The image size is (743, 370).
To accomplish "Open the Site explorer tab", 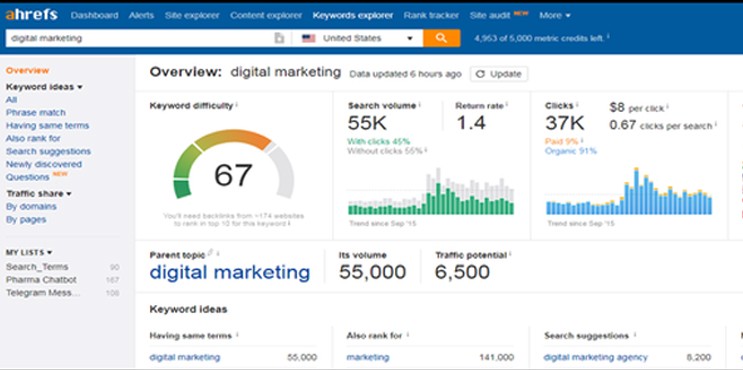I will click(x=192, y=15).
